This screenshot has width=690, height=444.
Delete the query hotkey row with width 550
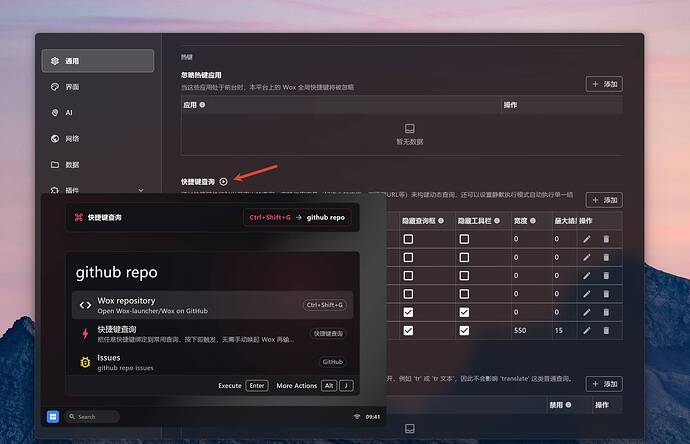(x=606, y=330)
